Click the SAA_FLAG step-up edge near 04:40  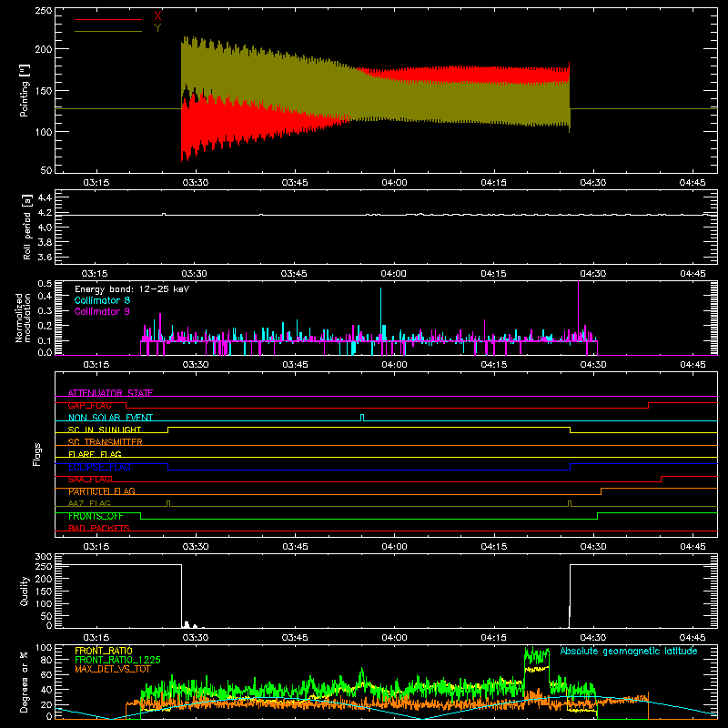coord(662,480)
